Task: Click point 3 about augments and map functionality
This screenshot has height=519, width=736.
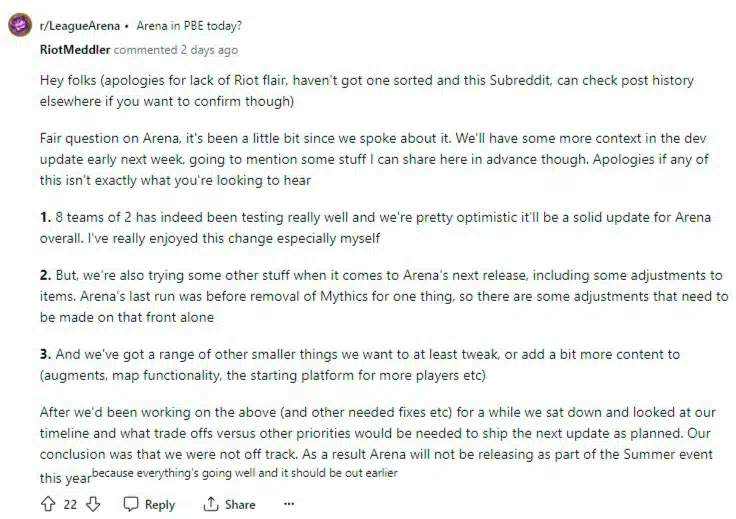Action: click(x=360, y=365)
